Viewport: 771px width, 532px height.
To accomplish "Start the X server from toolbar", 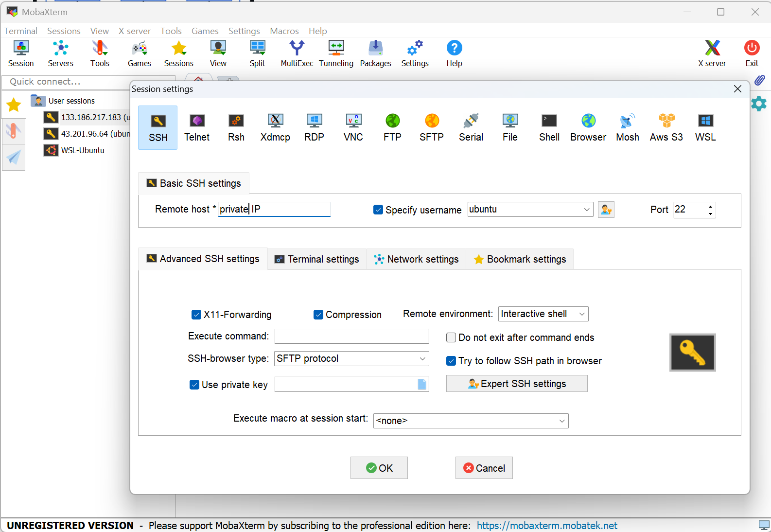I will tap(712, 53).
